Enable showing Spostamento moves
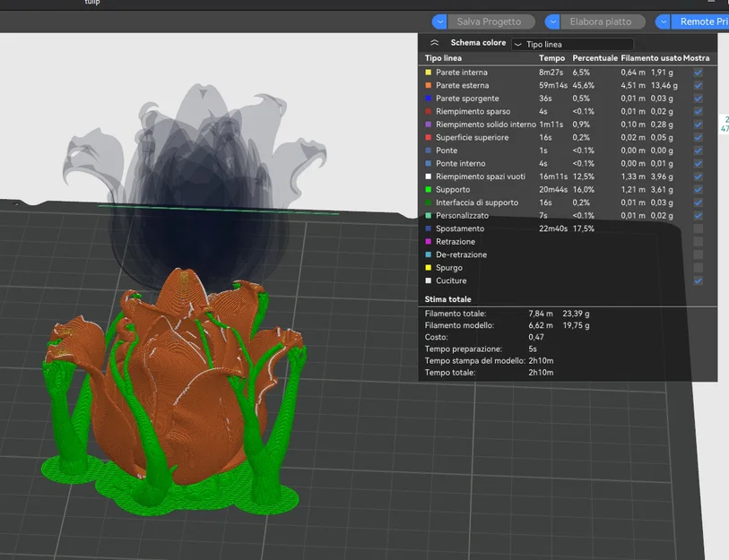 coord(698,228)
